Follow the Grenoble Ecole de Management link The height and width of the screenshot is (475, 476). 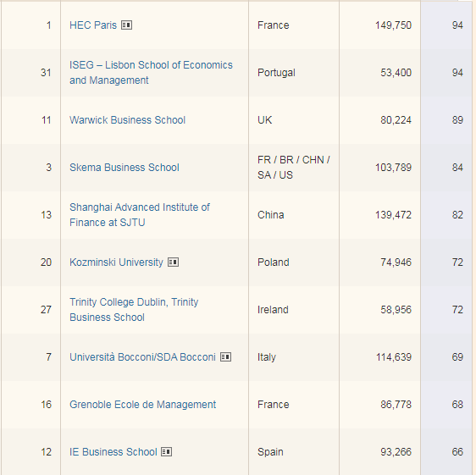pos(142,405)
